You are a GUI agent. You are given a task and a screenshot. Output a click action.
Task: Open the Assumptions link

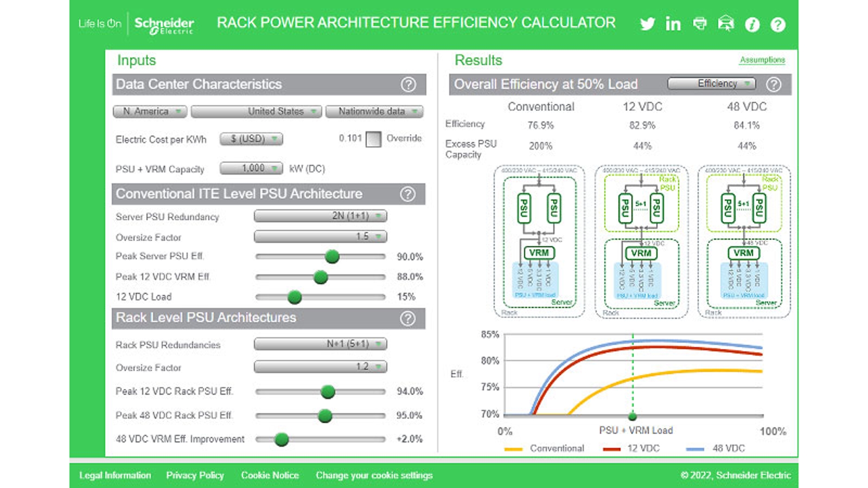762,60
